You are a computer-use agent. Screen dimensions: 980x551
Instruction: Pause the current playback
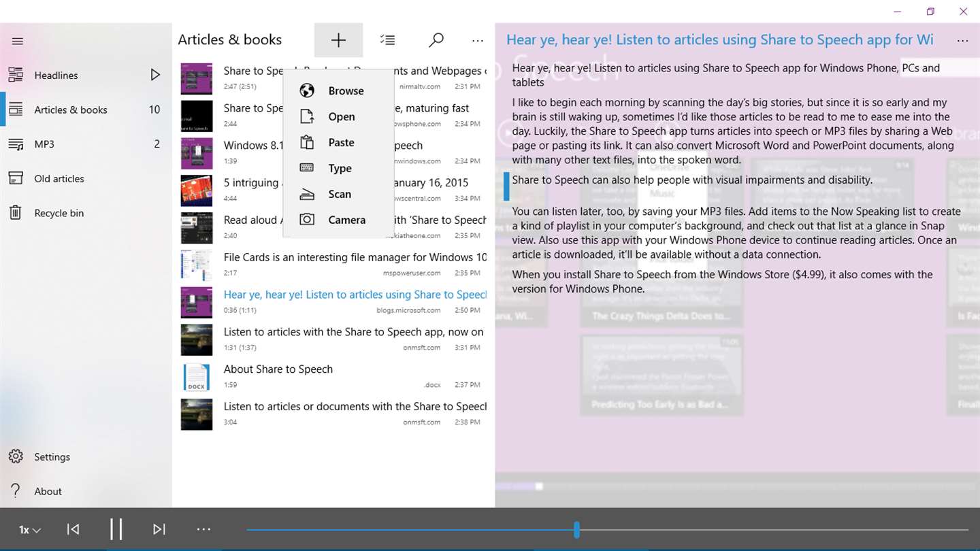point(116,529)
